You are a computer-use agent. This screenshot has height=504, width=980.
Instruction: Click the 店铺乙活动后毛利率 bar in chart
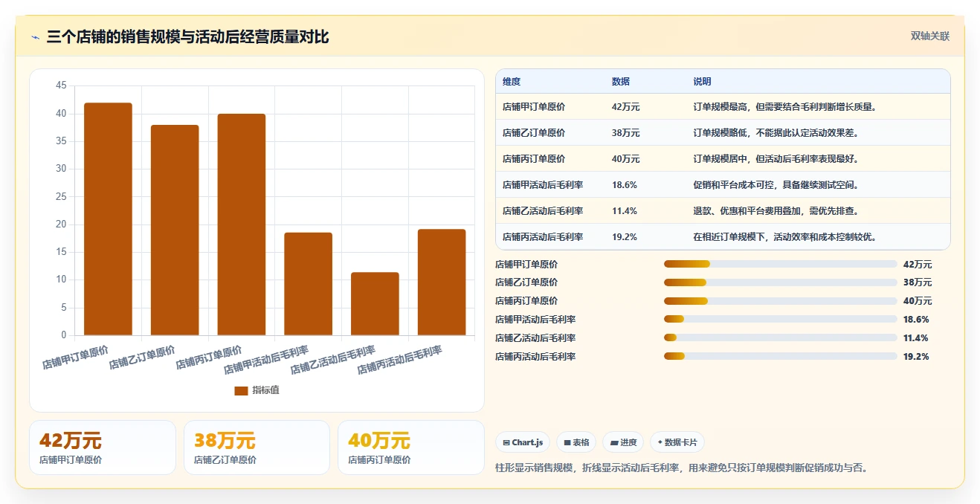pos(375,304)
